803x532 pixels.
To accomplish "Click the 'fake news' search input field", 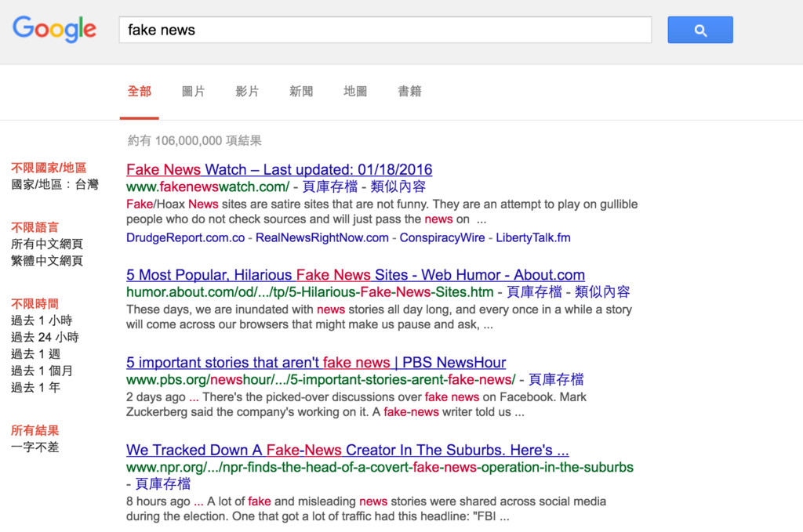I will click(384, 31).
